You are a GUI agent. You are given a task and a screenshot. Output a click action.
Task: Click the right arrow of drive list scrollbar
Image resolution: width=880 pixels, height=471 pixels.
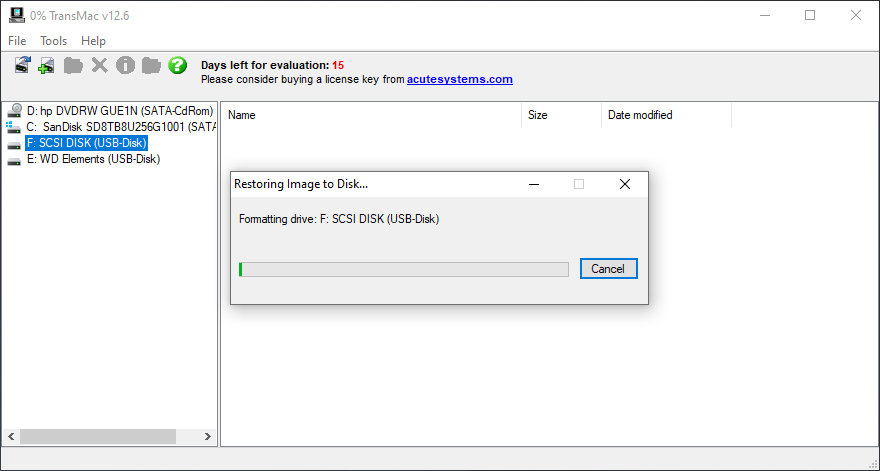coord(208,436)
